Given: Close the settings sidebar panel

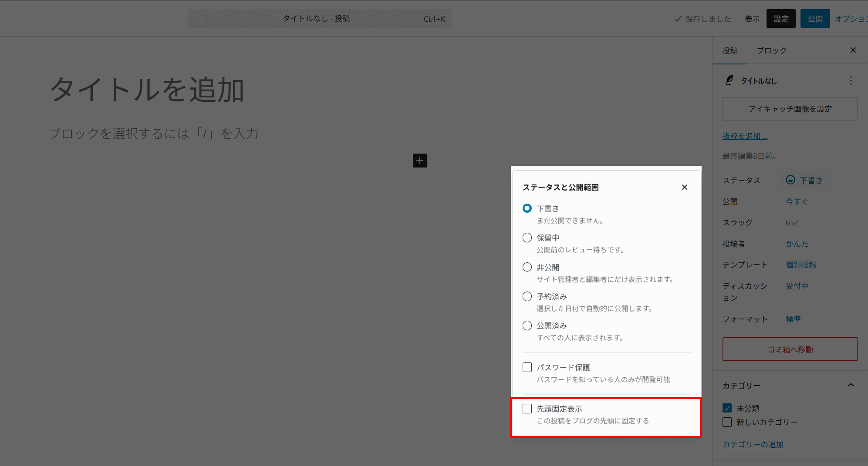Looking at the screenshot, I should [x=853, y=50].
